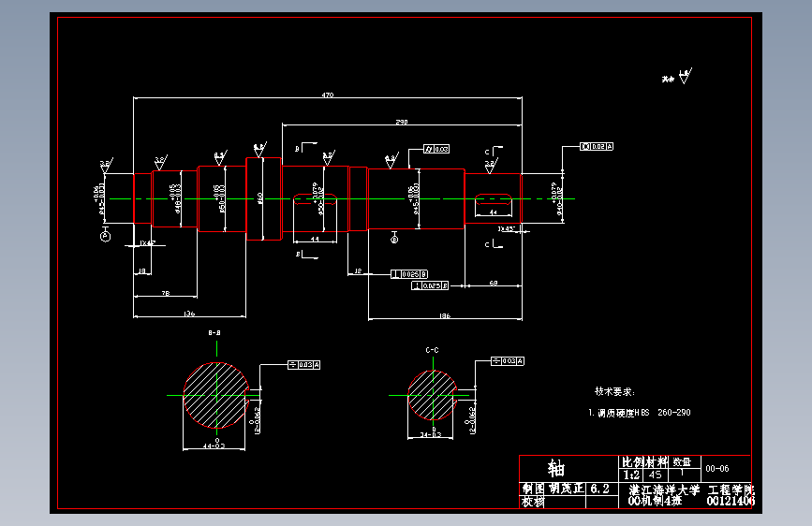Select the right keyway slot outline
The image size is (812, 526).
point(493,199)
